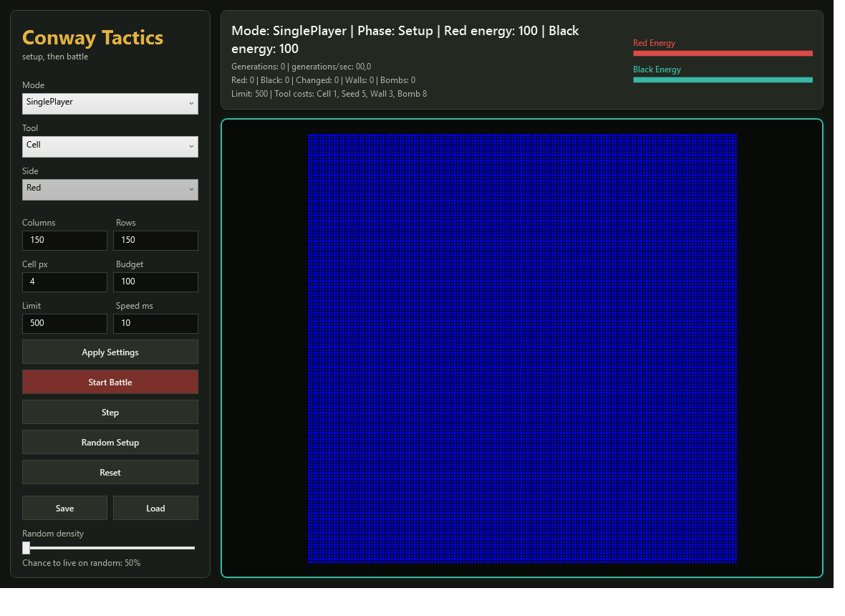Click the 'Generations: 0' status line

pyautogui.click(x=301, y=67)
